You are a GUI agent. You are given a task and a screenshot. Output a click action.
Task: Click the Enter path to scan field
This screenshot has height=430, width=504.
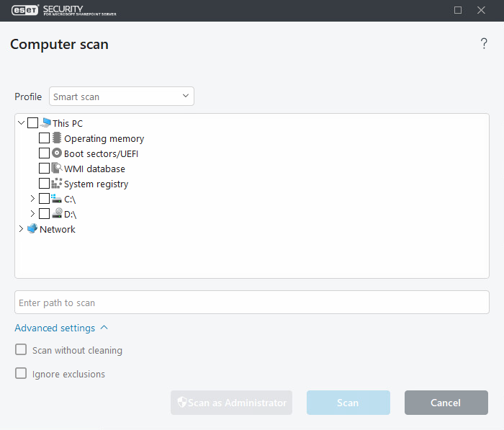tap(252, 303)
